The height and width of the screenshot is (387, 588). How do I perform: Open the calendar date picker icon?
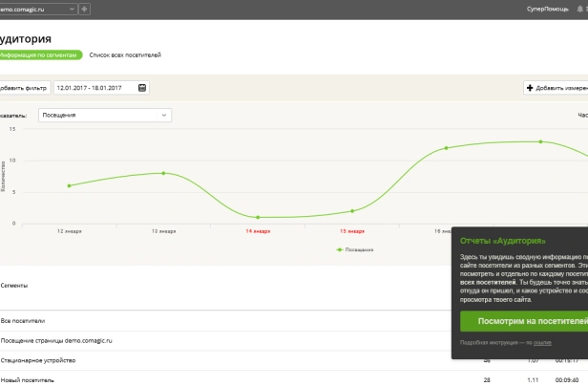(142, 88)
